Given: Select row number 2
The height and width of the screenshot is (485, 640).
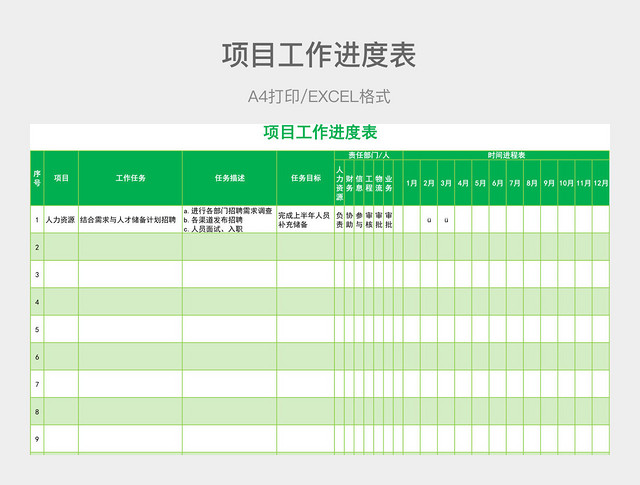Looking at the screenshot, I should 37,247.
